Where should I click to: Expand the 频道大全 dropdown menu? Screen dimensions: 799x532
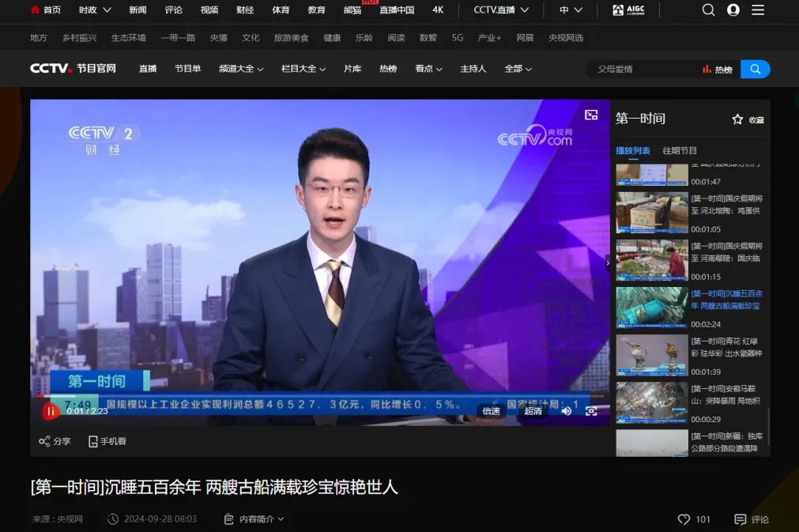coord(241,69)
